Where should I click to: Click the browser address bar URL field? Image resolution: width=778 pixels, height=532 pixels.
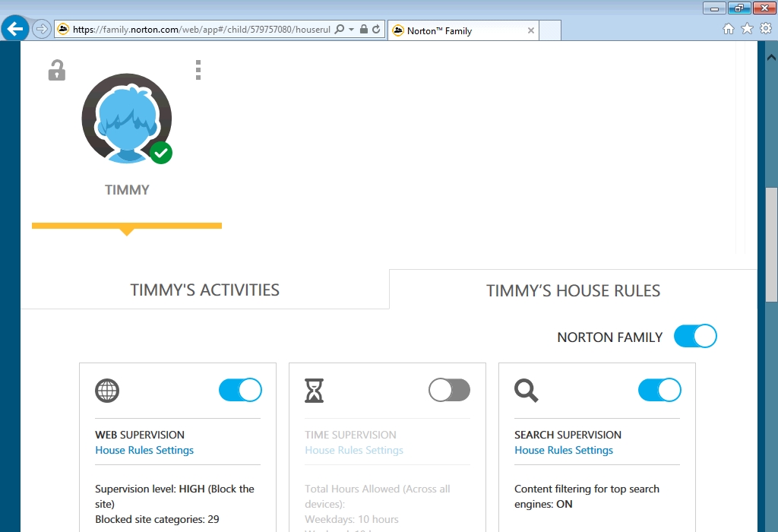tap(201, 30)
